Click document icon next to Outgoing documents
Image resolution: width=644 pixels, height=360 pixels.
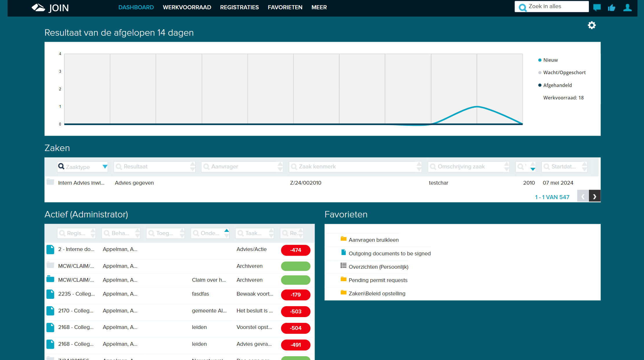[x=344, y=252]
